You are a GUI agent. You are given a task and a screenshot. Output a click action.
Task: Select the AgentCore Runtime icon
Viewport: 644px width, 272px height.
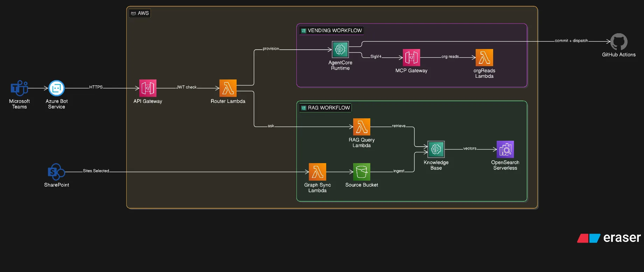[340, 50]
